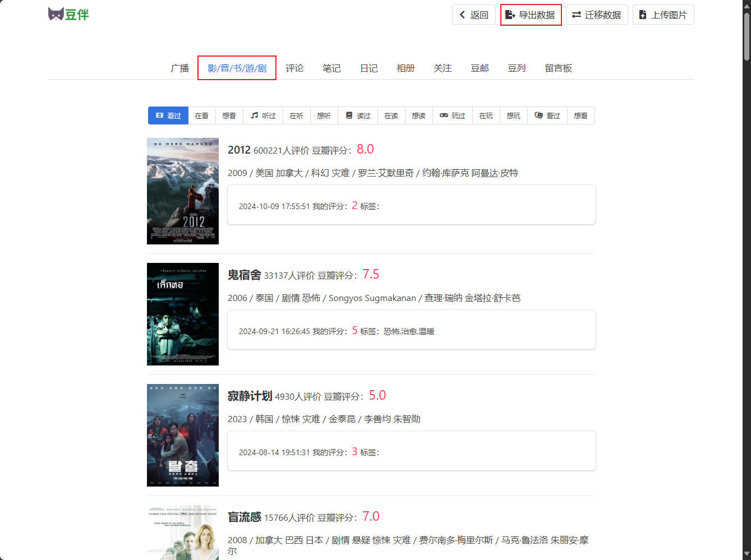Choose the 想听 filter button
This screenshot has height=560, width=751.
tap(324, 115)
